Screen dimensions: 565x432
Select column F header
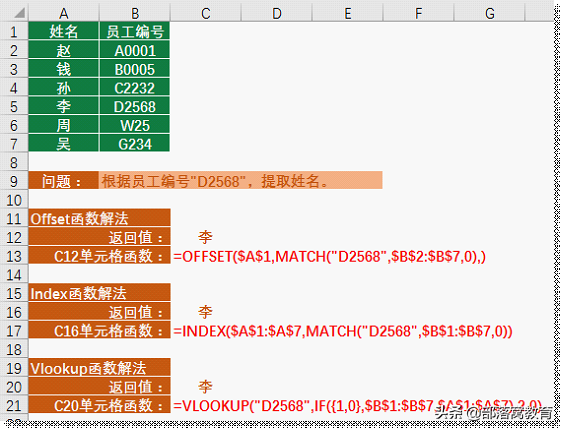[418, 14]
